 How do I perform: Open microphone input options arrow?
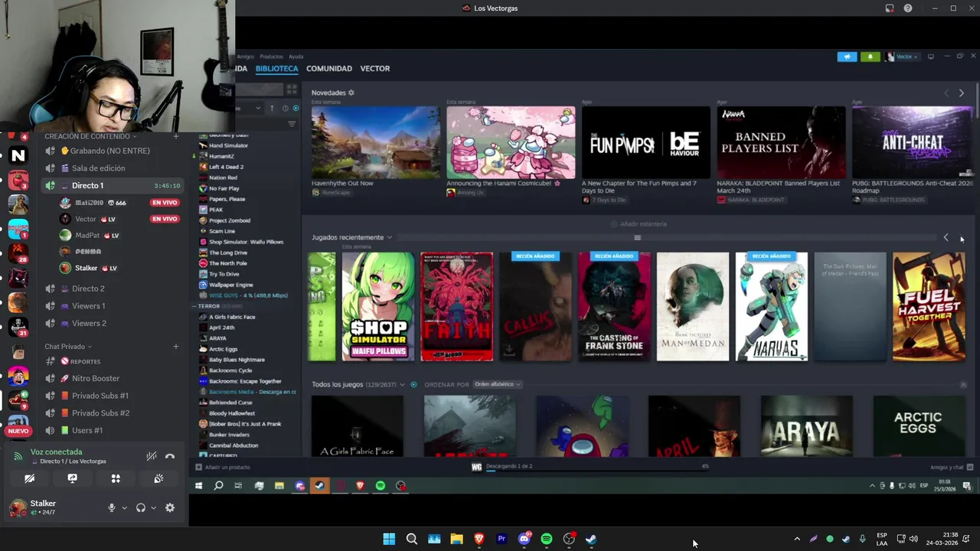coord(124,507)
